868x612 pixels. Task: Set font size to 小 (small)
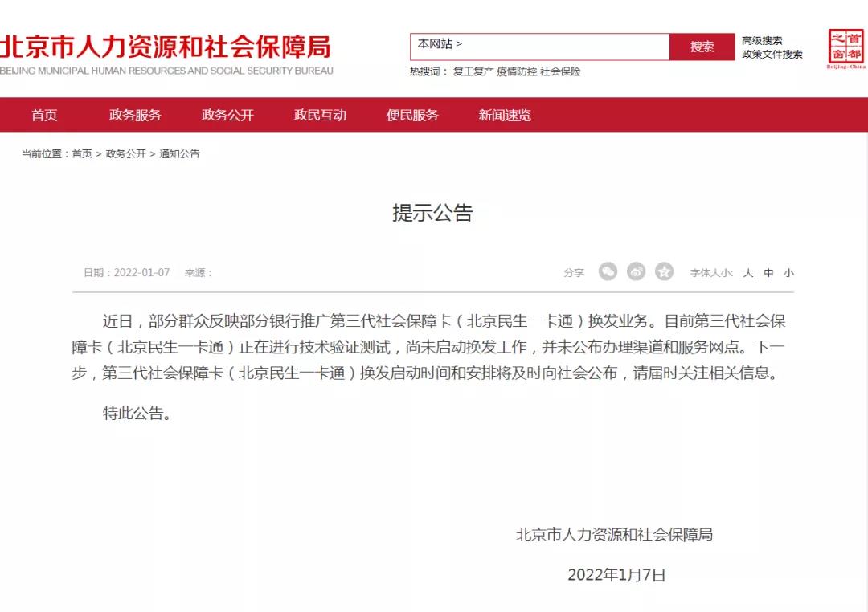pos(788,273)
